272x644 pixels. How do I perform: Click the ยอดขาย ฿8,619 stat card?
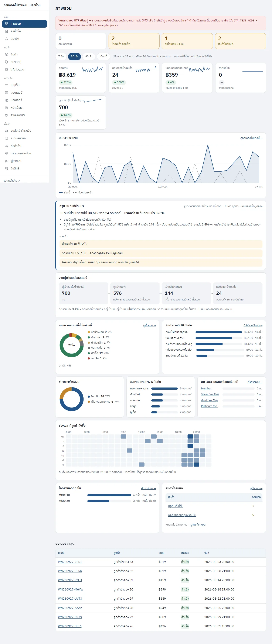pyautogui.click(x=81, y=78)
